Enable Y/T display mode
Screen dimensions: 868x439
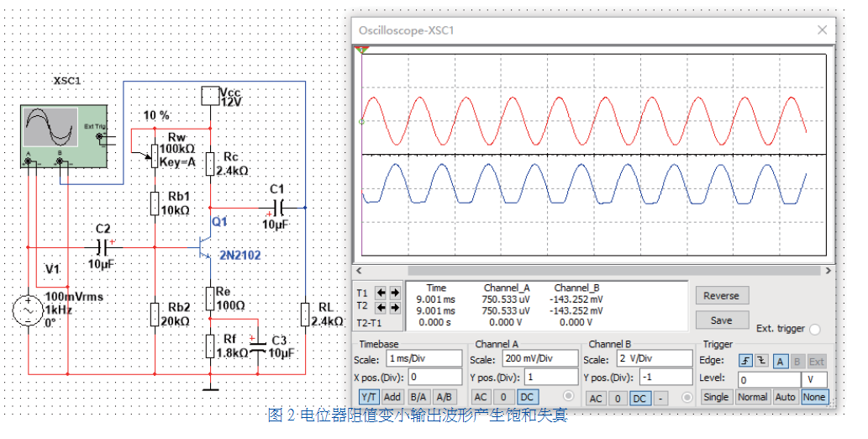coord(369,397)
